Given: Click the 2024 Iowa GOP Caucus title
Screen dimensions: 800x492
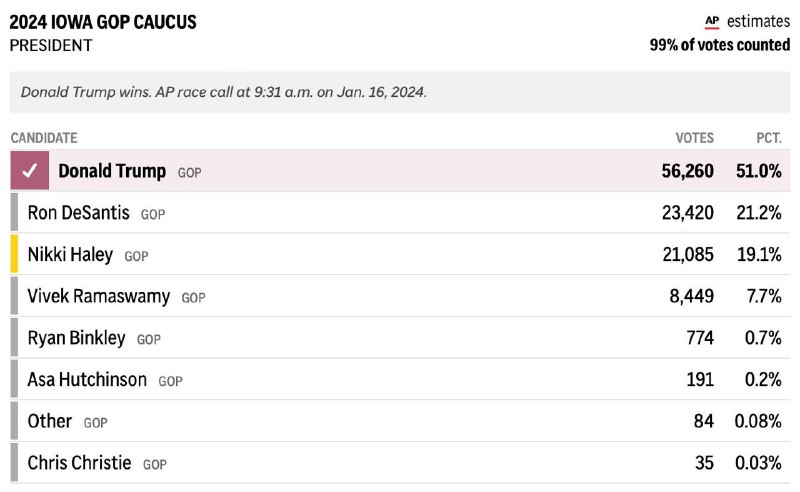Looking at the screenshot, I should (x=103, y=22).
